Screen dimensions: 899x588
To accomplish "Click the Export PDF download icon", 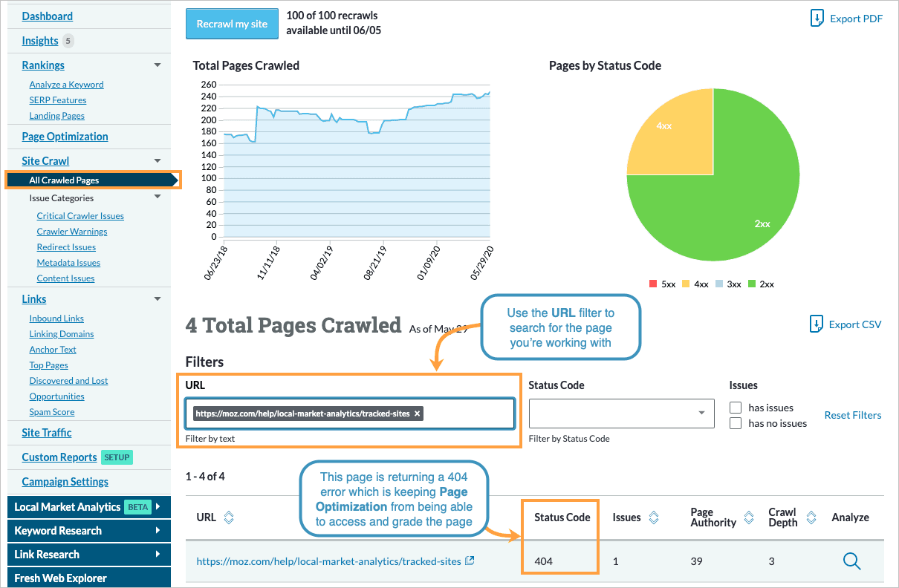I will [818, 18].
